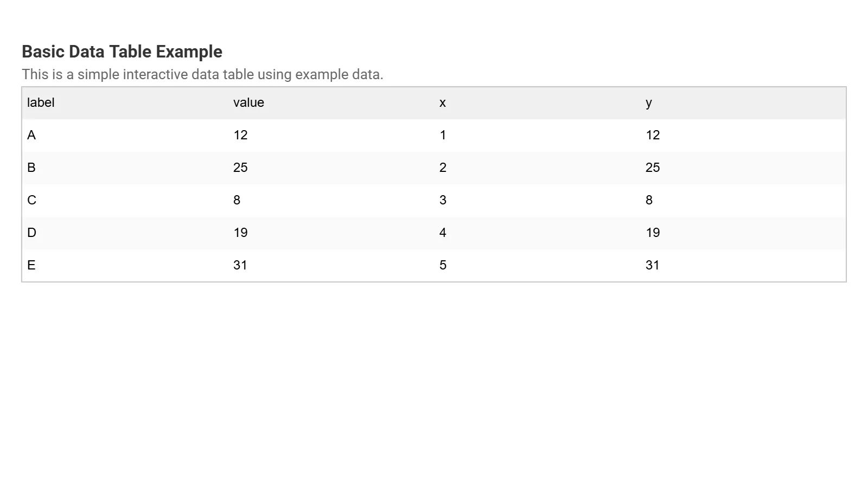Click the Basic Data Table Example heading

[x=122, y=52]
